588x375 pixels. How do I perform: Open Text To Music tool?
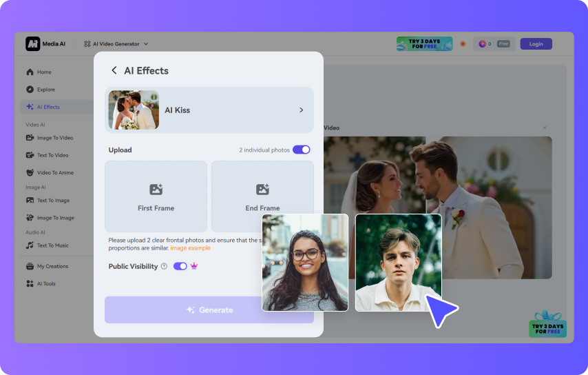(x=52, y=245)
